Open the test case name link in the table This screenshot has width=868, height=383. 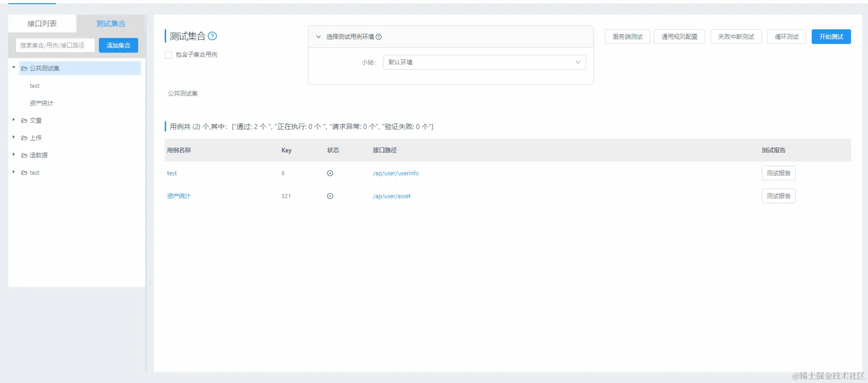pos(172,173)
